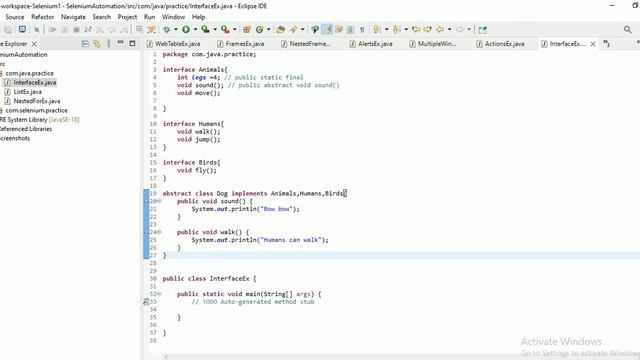
Task: Click the Open Type icon
Action: (x=280, y=29)
